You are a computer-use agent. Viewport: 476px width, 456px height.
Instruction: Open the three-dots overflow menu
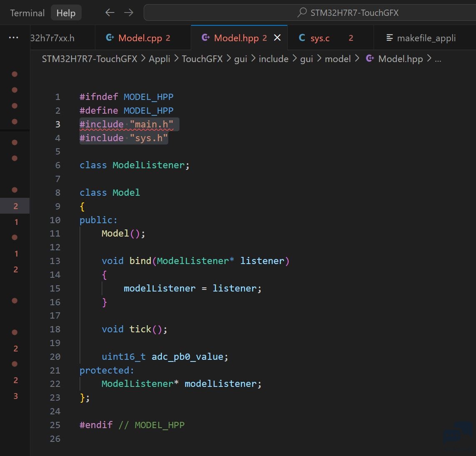[x=13, y=37]
